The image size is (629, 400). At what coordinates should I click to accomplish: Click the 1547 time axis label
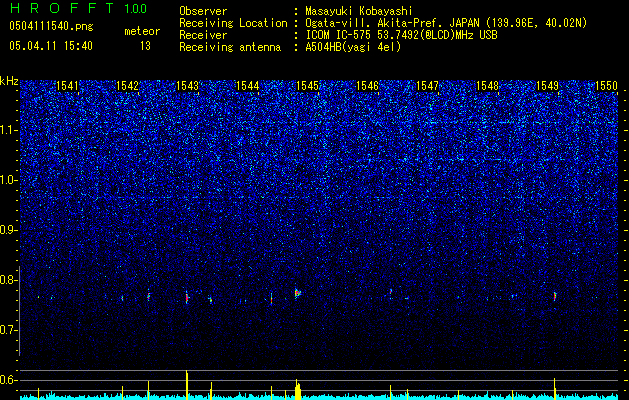click(428, 85)
